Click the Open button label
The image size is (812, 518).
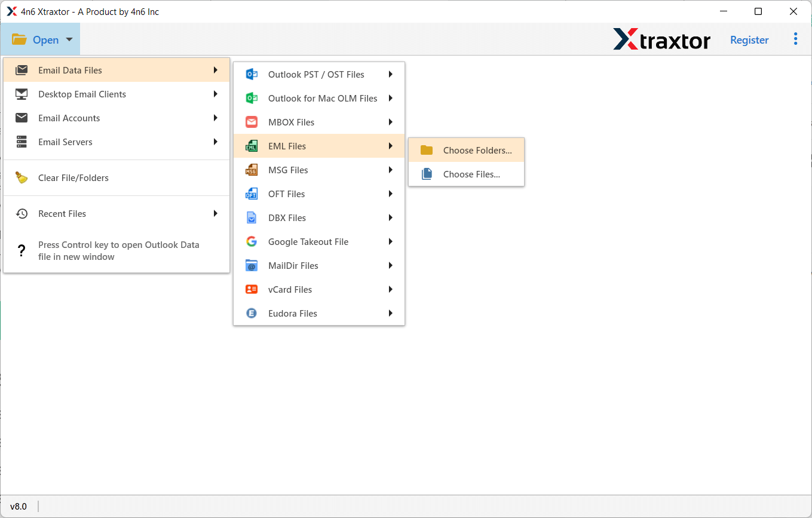pos(46,40)
